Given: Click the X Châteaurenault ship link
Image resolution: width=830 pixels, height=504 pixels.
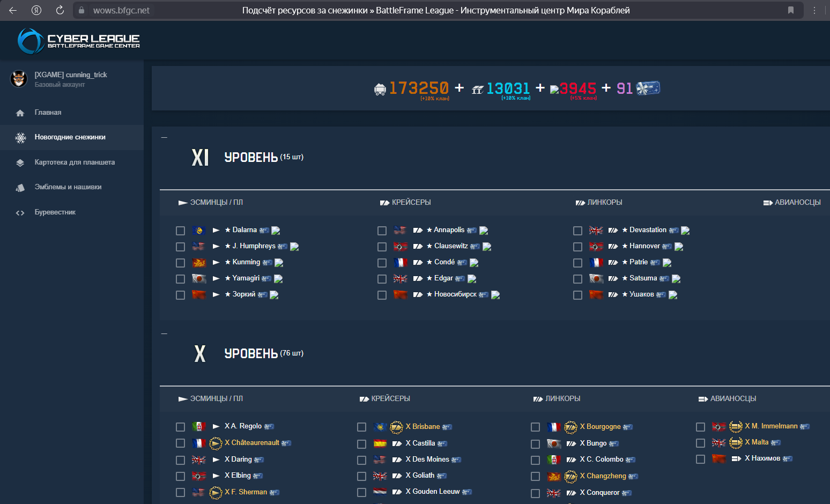Looking at the screenshot, I should point(251,443).
